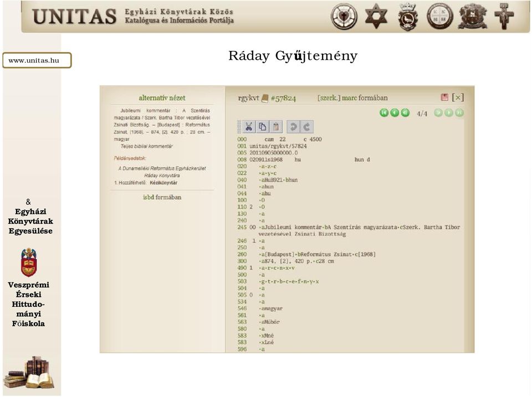The height and width of the screenshot is (397, 532).
Task: Click the 260 line [Budapest] Református Zsinat
Action: [x=306, y=254]
